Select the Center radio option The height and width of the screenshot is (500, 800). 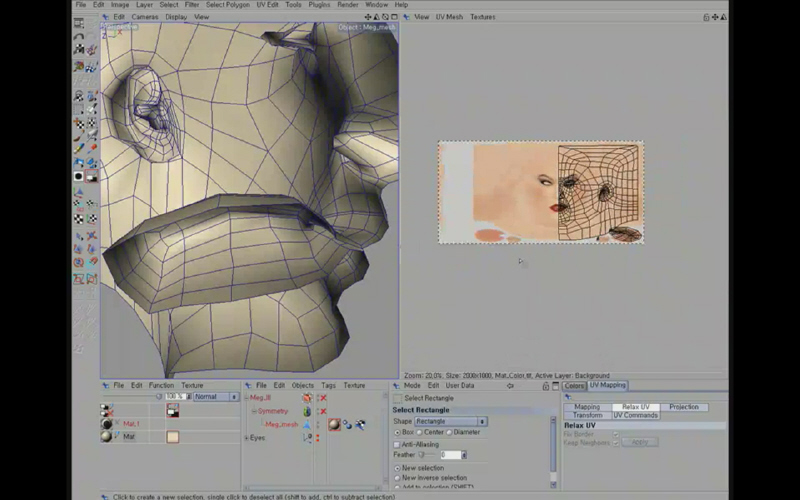[421, 432]
